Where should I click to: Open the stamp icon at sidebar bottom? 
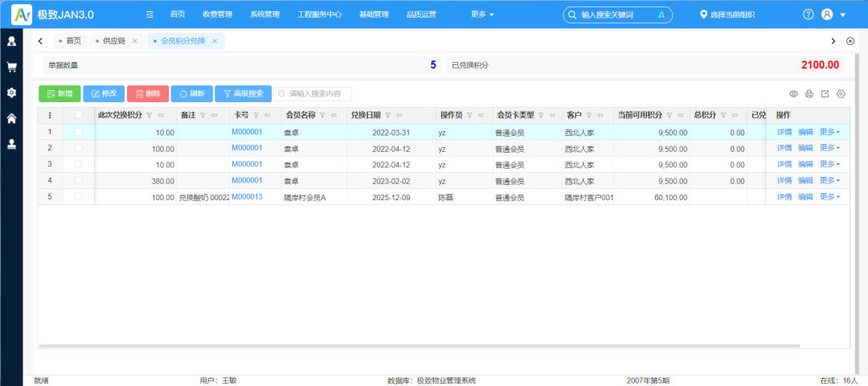11,144
